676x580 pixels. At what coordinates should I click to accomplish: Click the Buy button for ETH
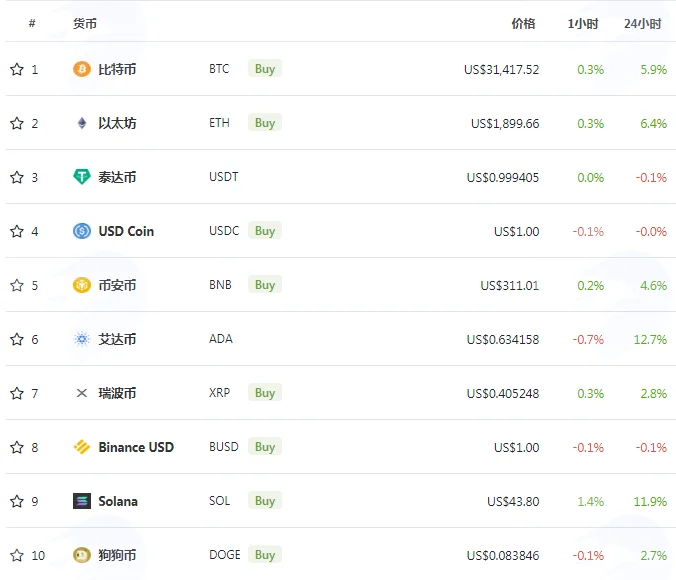click(265, 123)
